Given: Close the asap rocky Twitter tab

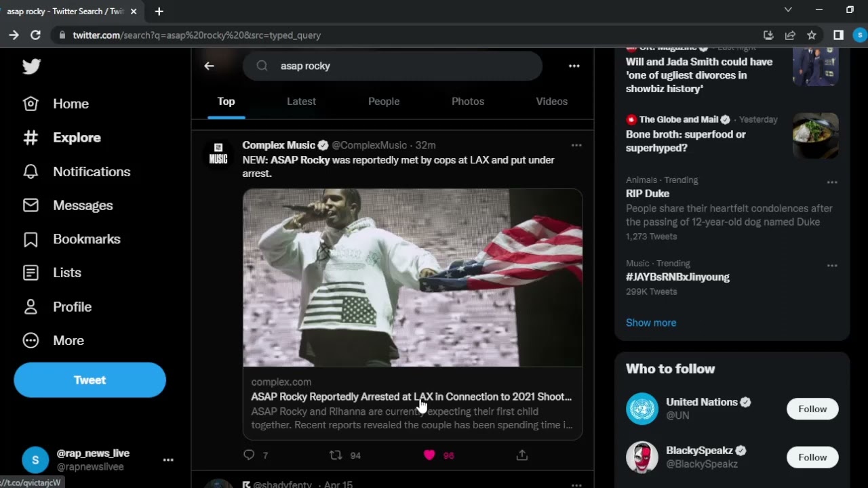Looking at the screenshot, I should click(x=134, y=12).
